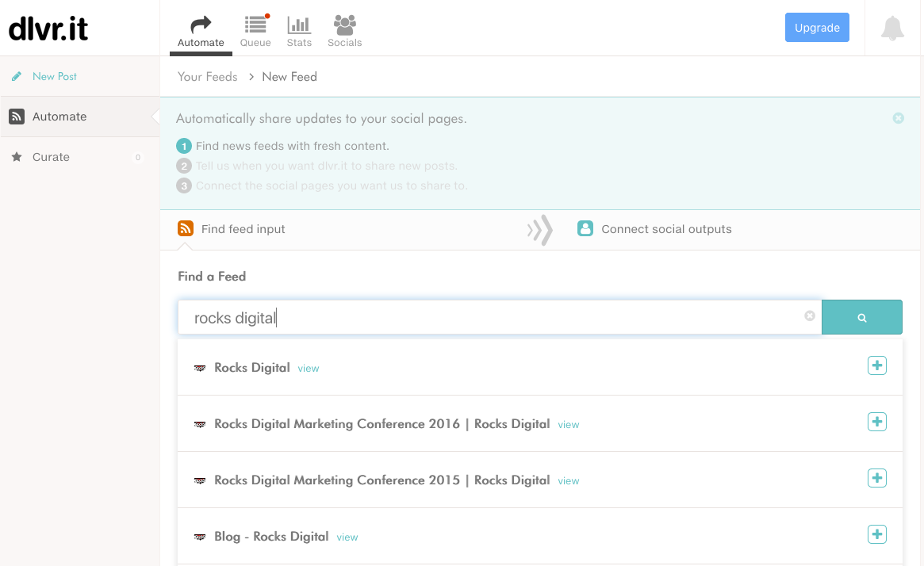This screenshot has height=566, width=924.
Task: Click the New Feed breadcrumb
Action: click(x=289, y=77)
